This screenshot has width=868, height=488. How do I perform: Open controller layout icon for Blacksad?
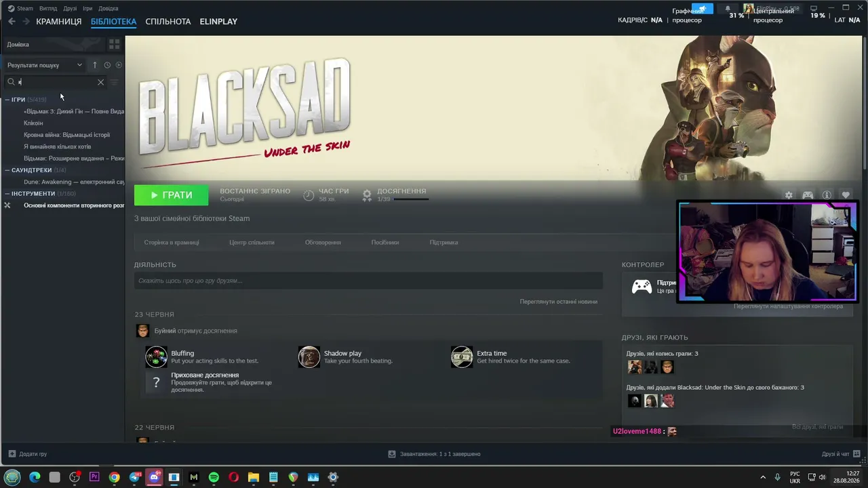(808, 195)
